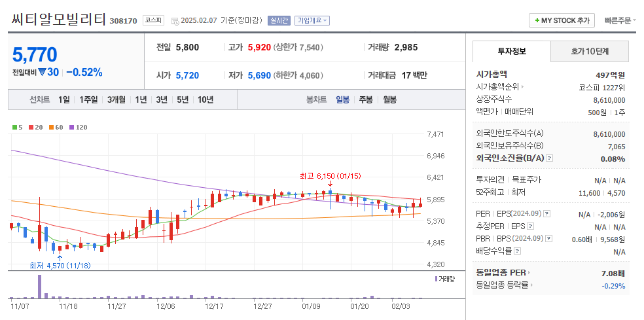644x320 pixels.
Task: Click the 외국인보유주식수 value 7,065
Action: 617,146
